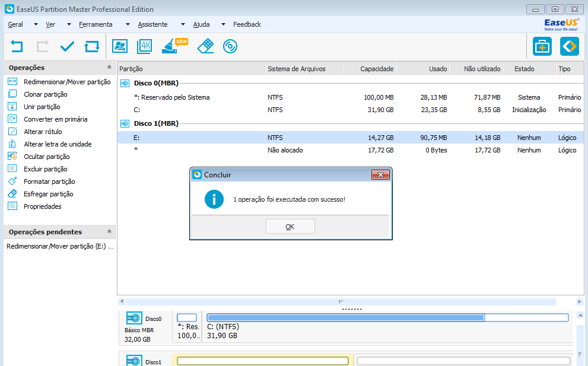Open the Ver menu dropdown arrow

coord(69,24)
